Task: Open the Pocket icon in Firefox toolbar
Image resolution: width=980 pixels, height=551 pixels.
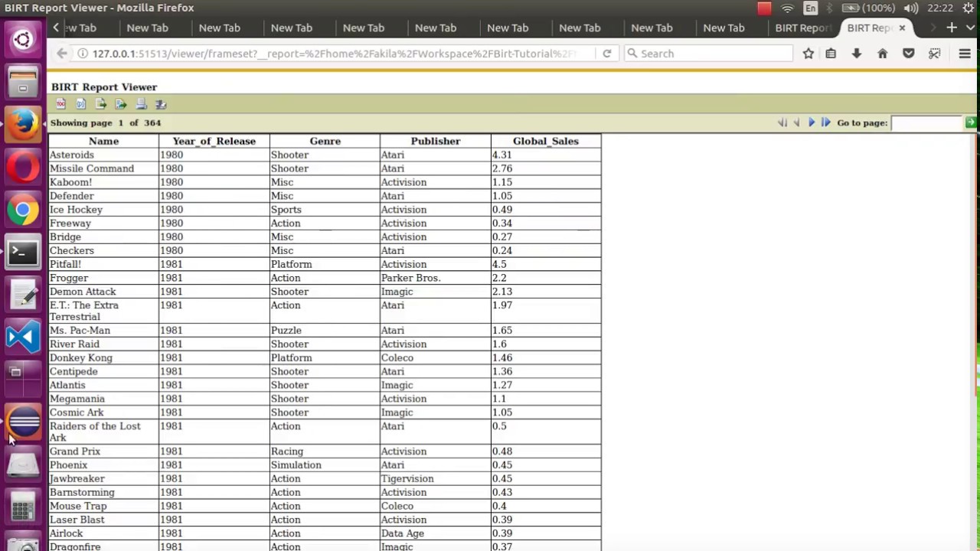Action: (909, 54)
